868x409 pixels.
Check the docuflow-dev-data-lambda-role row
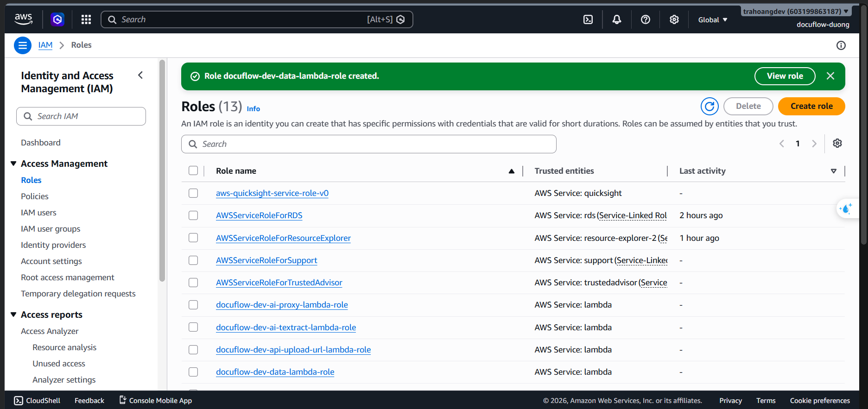point(193,372)
